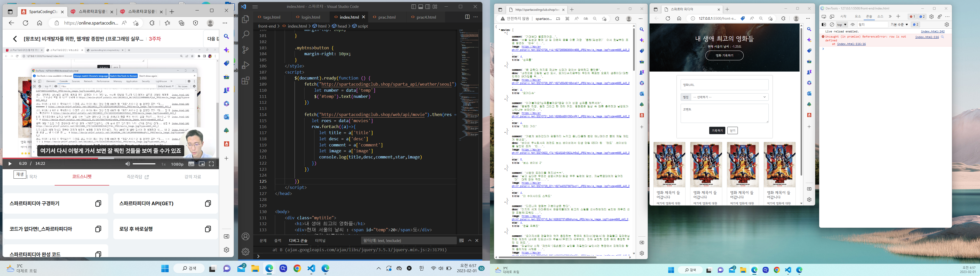Image resolution: width=980 pixels, height=276 pixels.
Task: Split the VS Code editor right
Action: (x=467, y=17)
